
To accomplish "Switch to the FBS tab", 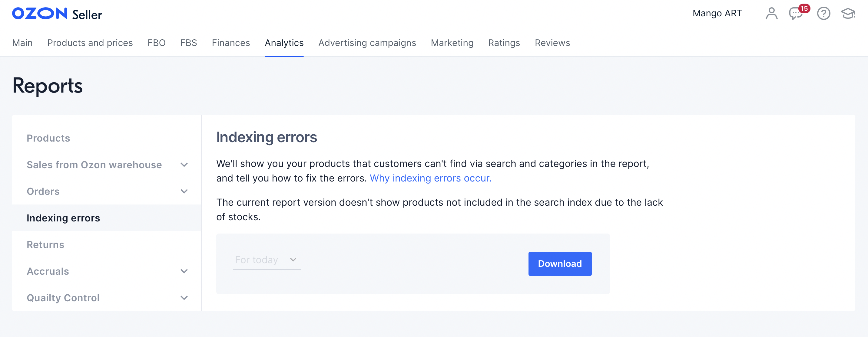I will point(188,43).
